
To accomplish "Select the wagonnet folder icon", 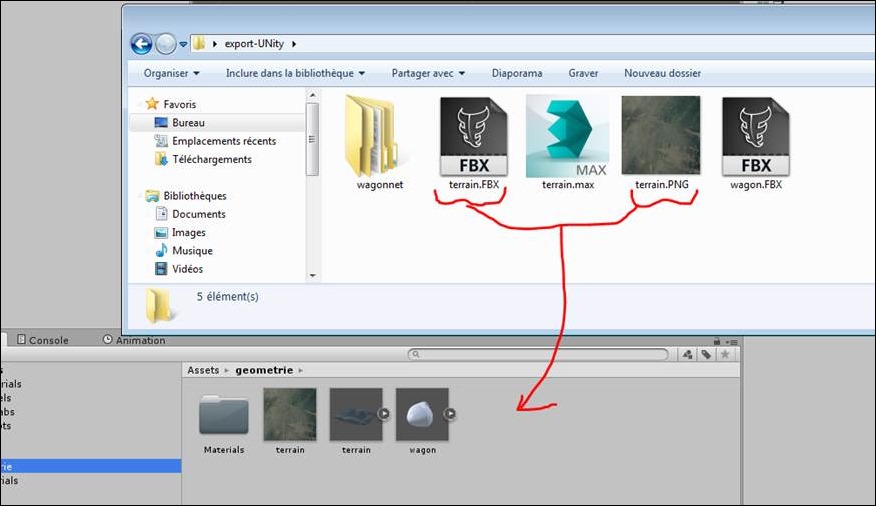I will 373,137.
